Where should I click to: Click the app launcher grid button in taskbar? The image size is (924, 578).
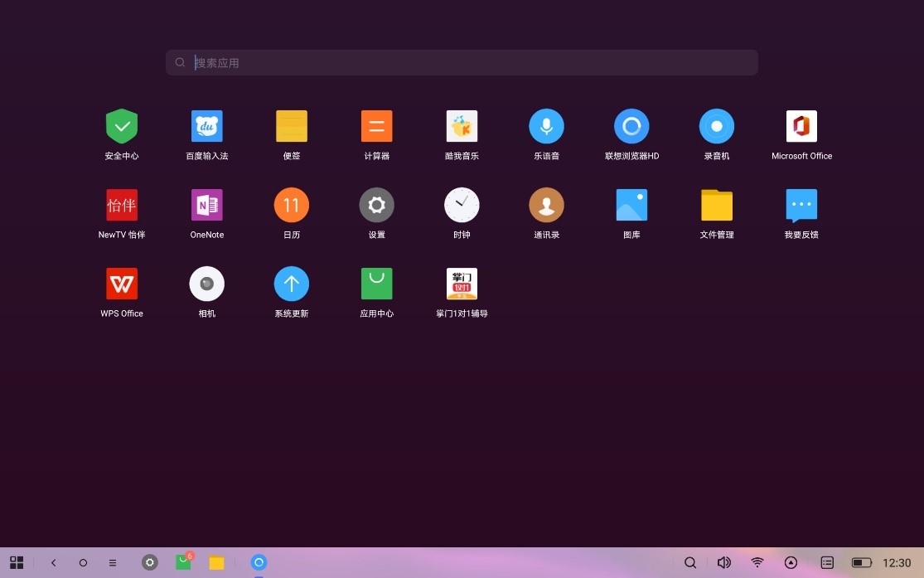[17, 563]
